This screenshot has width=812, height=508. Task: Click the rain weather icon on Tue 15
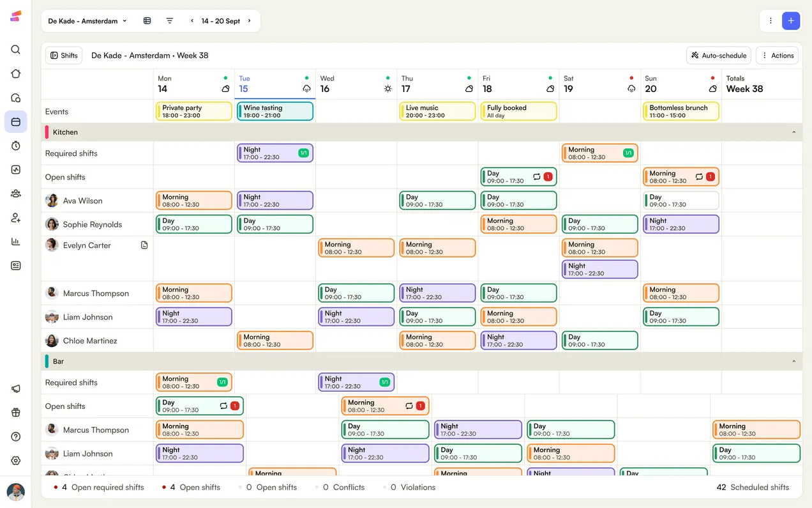coord(307,89)
